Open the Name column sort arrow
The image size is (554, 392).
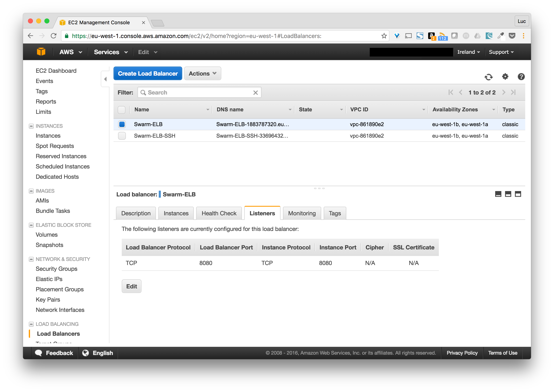click(207, 110)
